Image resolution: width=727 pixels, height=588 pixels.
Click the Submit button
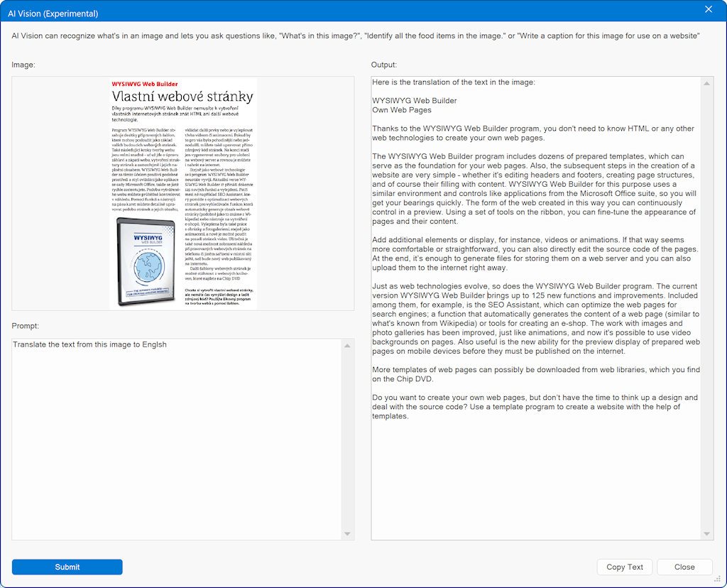67,567
